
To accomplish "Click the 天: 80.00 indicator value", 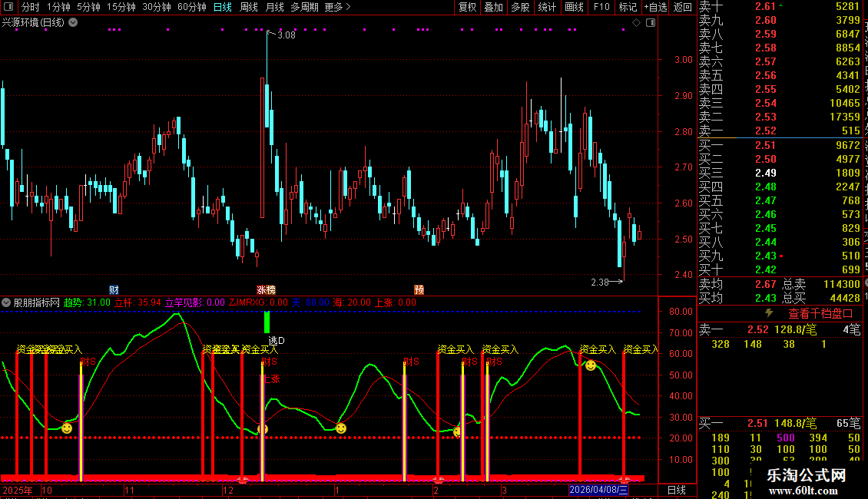I will (310, 302).
